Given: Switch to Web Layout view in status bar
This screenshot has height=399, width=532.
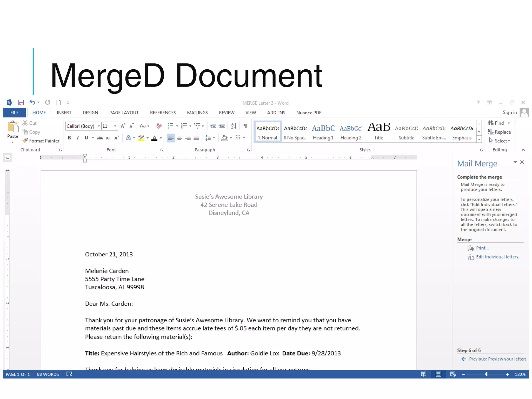Looking at the screenshot, I should click(453, 374).
